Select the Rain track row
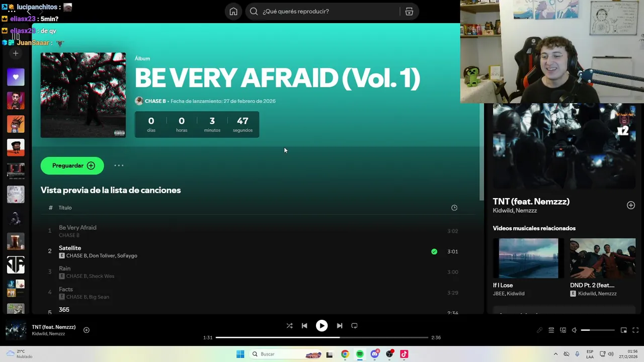The height and width of the screenshot is (362, 644). click(x=258, y=272)
